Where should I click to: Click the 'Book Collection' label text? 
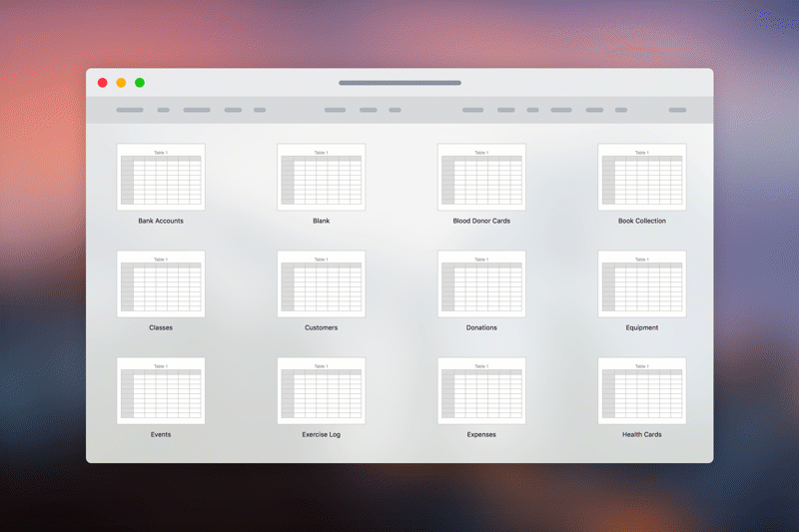coord(642,221)
